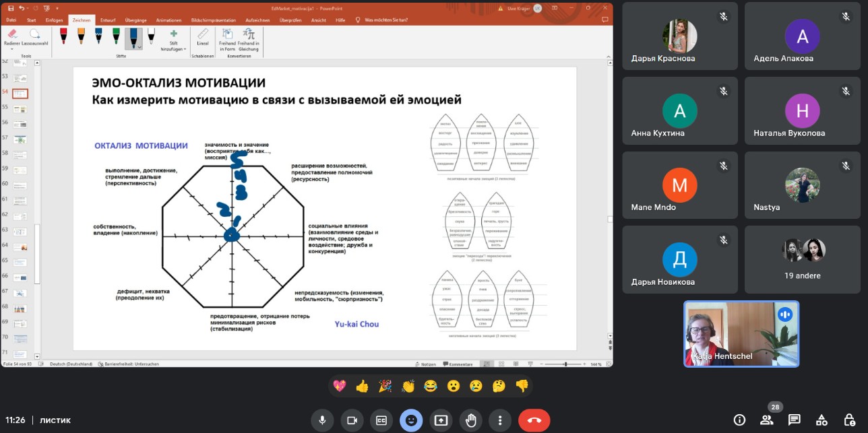Switch to the Entwurf ribbon tab
Screen dimensions: 868x433
(106, 20)
